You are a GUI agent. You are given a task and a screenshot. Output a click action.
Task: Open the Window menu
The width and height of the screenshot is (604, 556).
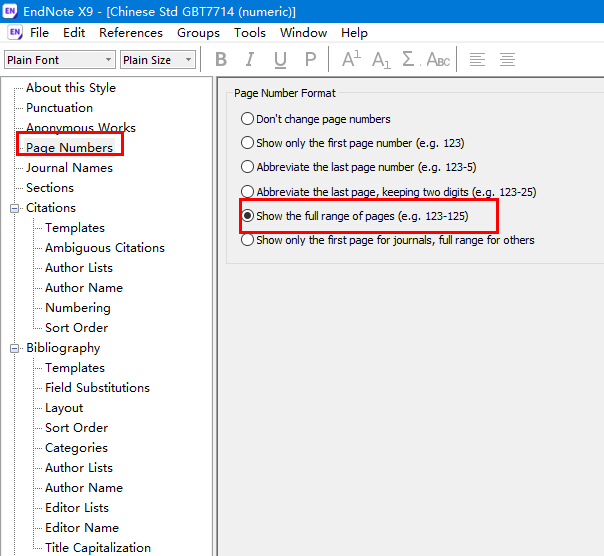(303, 33)
